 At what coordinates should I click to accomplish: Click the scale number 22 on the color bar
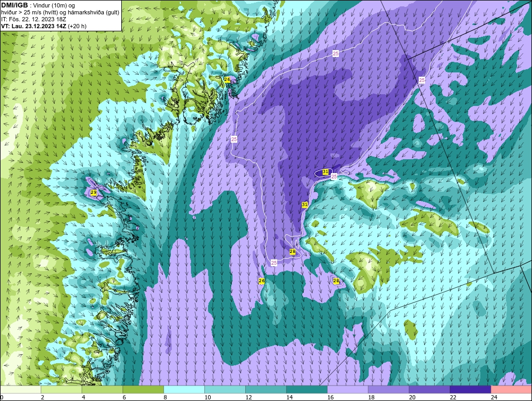click(x=453, y=397)
